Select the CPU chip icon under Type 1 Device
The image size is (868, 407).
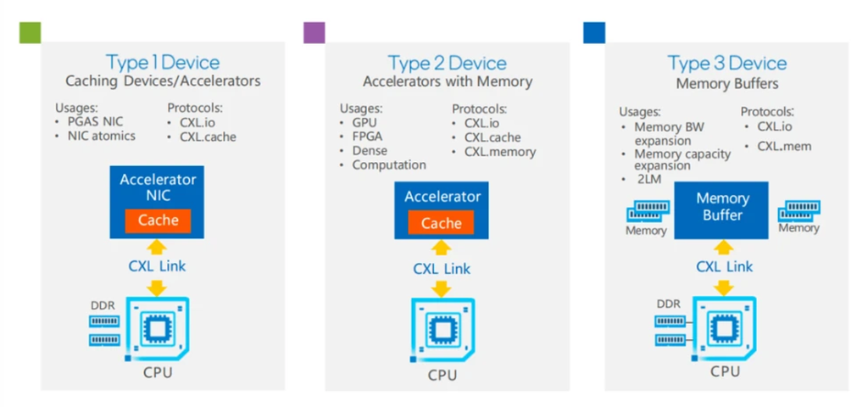pyautogui.click(x=159, y=329)
